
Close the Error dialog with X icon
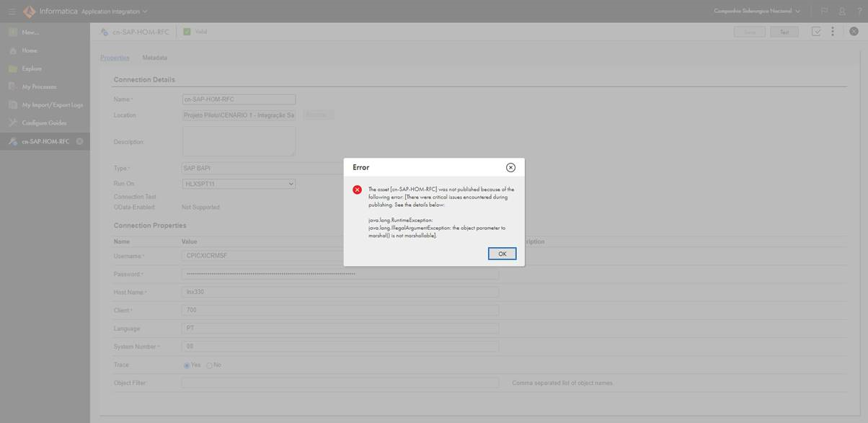[x=510, y=167]
